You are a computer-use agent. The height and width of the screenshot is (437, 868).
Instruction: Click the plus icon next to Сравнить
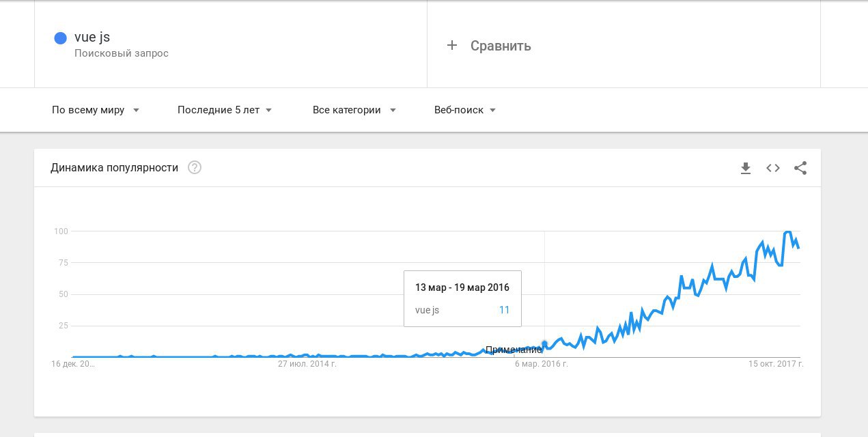(451, 45)
